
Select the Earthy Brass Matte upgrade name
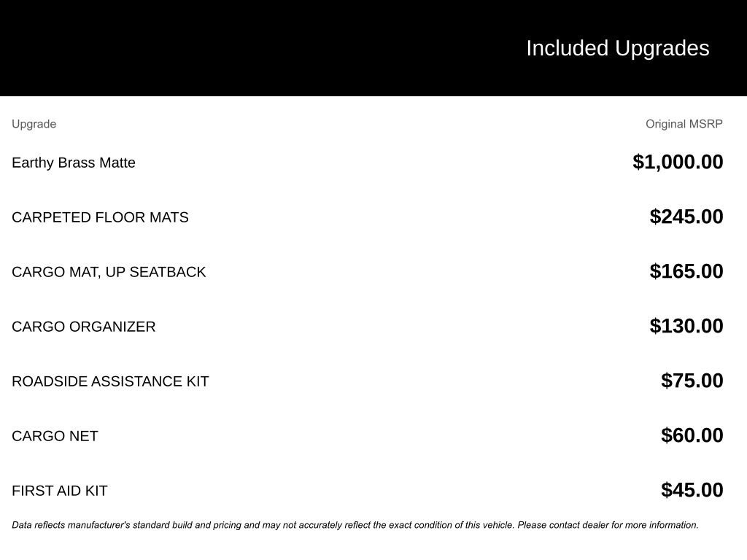point(74,163)
